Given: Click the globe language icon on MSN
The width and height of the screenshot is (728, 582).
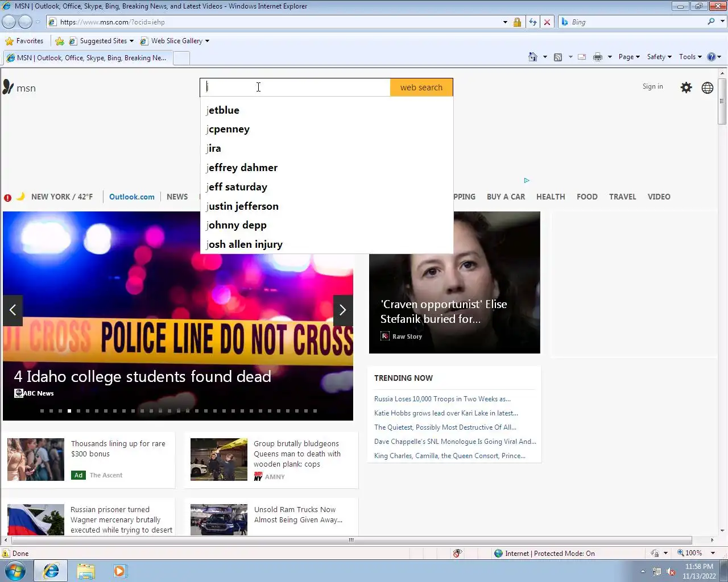Looking at the screenshot, I should click(708, 88).
